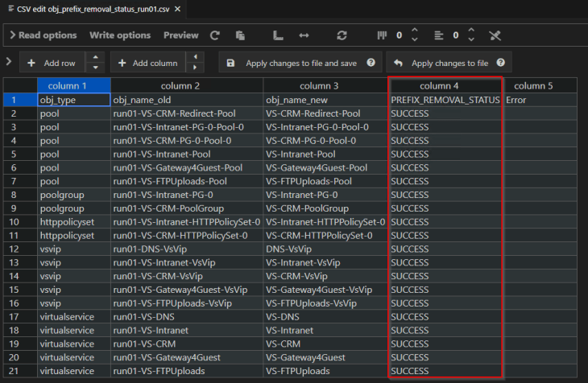Select the column 3 header
This screenshot has width=588, height=383.
[x=325, y=85]
